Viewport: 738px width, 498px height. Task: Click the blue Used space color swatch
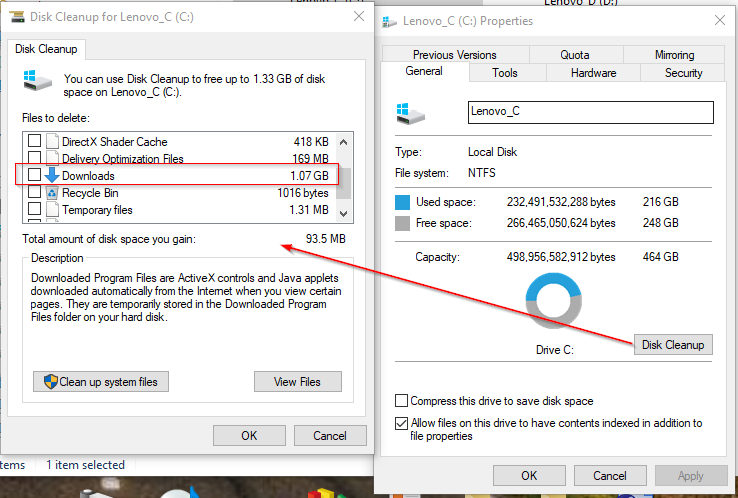click(402, 202)
